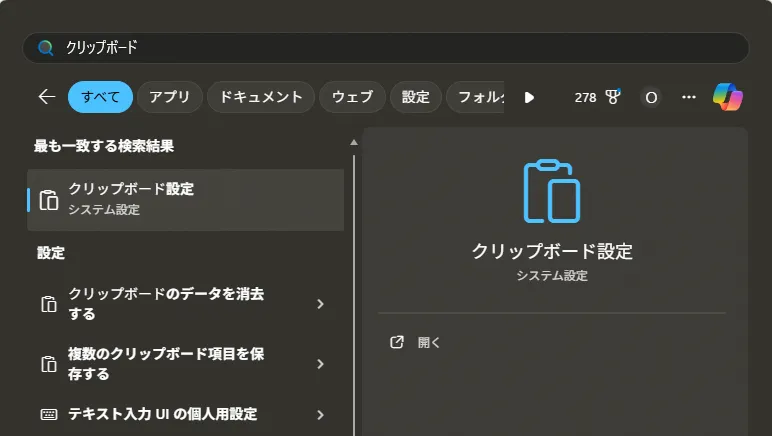Click the 開く action link
The width and height of the screenshot is (772, 436).
coord(428,343)
